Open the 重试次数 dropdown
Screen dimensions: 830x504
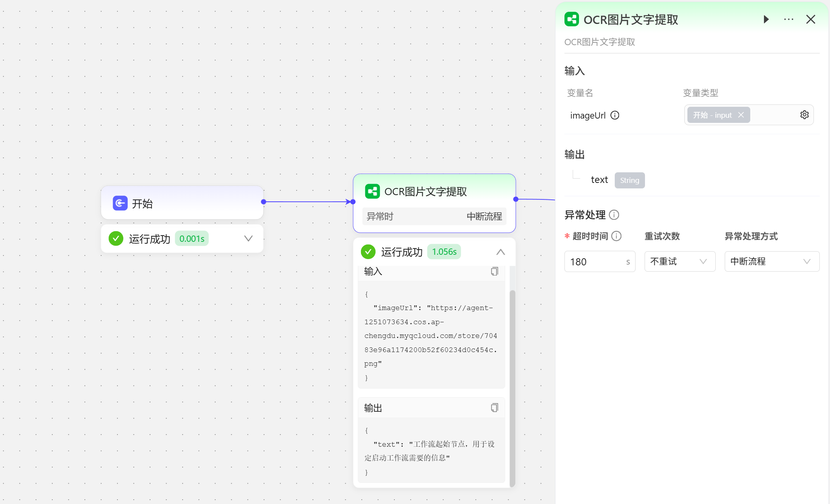(x=680, y=261)
